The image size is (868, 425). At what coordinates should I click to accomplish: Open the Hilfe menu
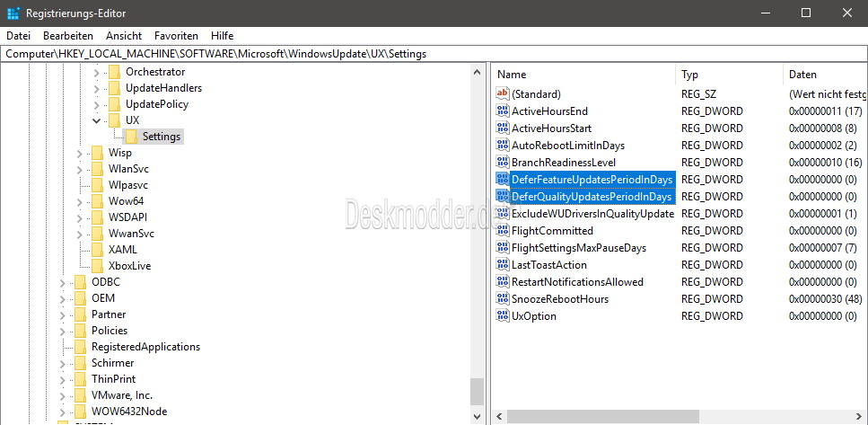(222, 36)
